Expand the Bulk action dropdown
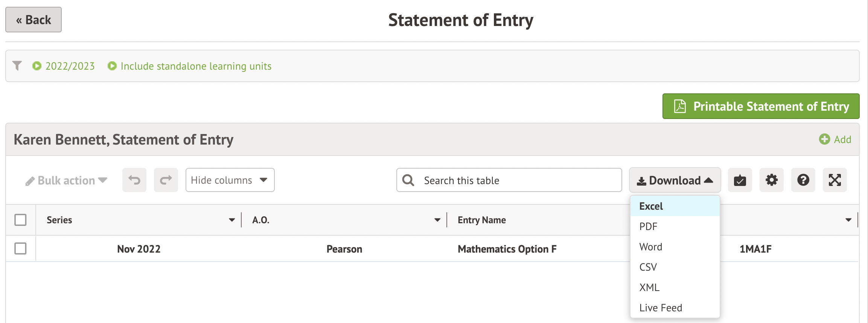The height and width of the screenshot is (323, 868). coord(66,181)
